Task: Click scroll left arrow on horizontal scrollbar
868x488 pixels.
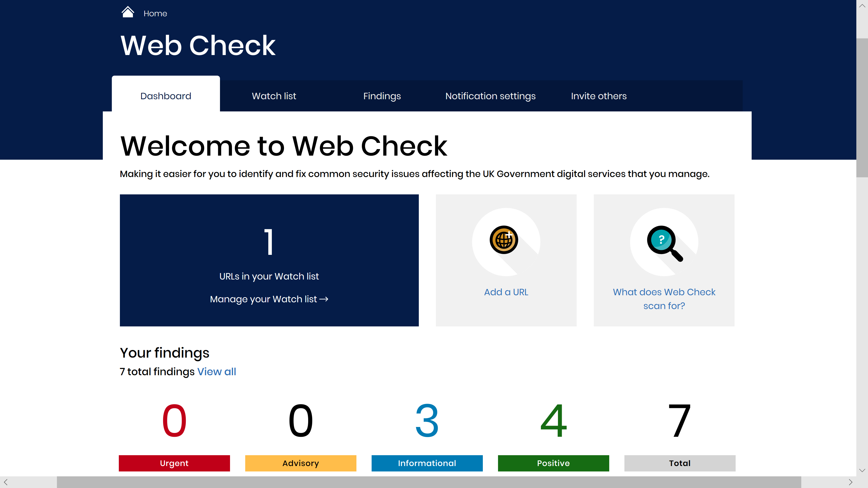Action: click(5, 482)
